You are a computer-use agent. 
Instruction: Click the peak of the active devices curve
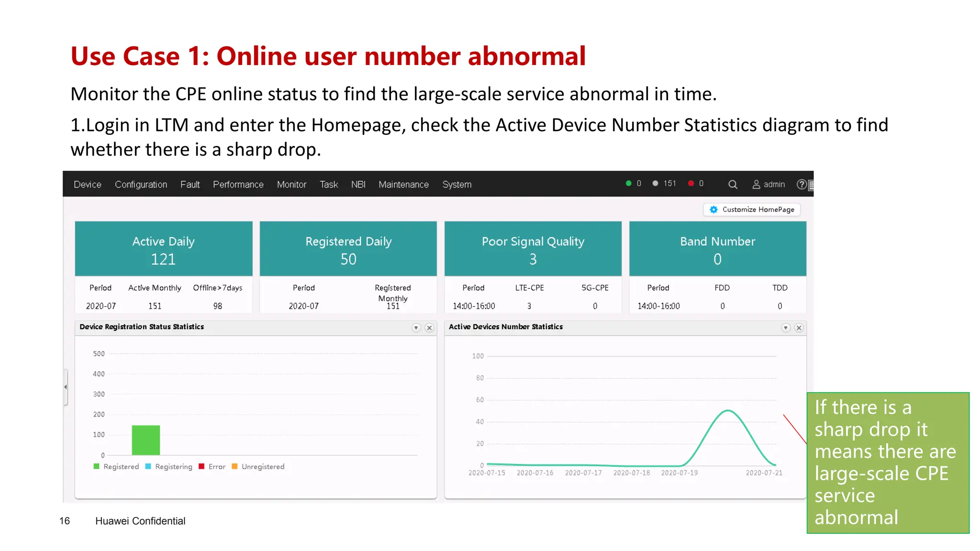coord(727,410)
